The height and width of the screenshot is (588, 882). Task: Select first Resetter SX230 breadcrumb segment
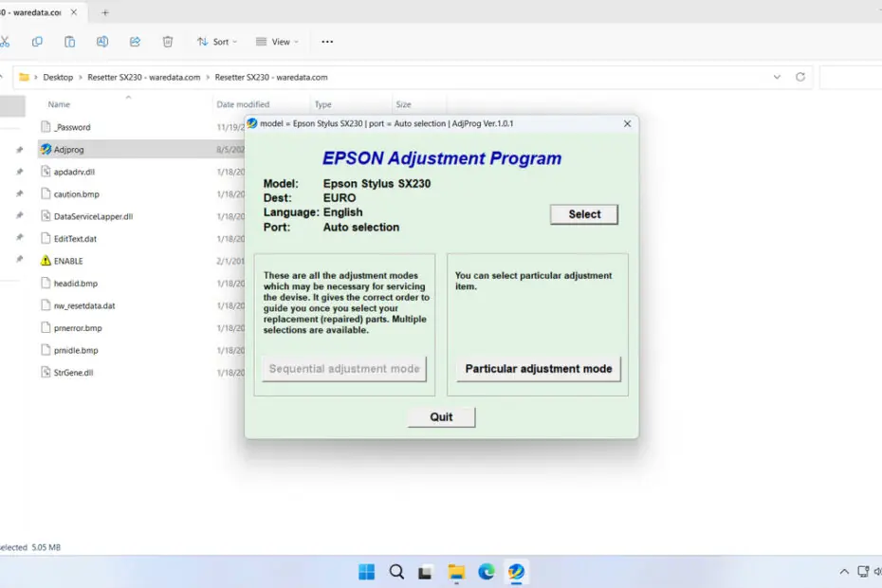pyautogui.click(x=144, y=77)
